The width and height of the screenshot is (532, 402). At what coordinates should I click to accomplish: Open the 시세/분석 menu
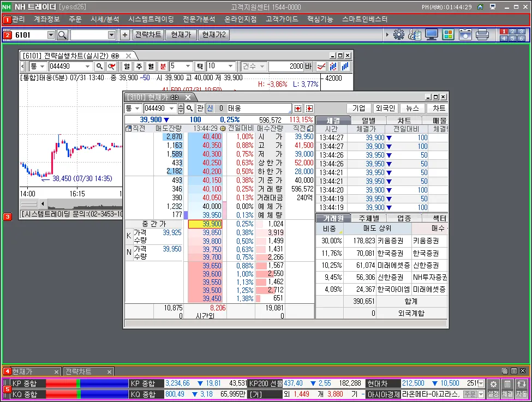click(x=105, y=19)
